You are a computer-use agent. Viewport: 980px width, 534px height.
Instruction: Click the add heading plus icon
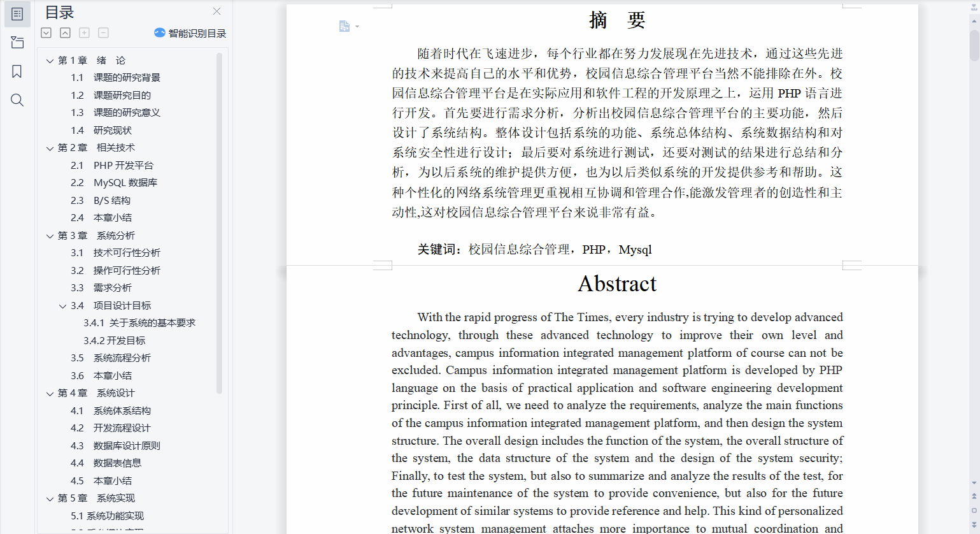coord(84,33)
